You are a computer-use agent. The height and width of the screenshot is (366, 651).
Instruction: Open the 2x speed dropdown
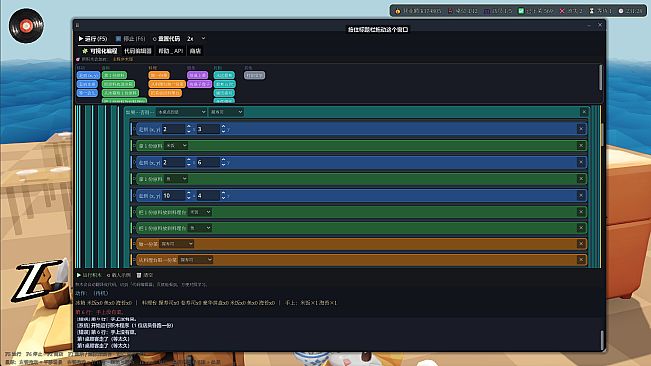click(196, 39)
